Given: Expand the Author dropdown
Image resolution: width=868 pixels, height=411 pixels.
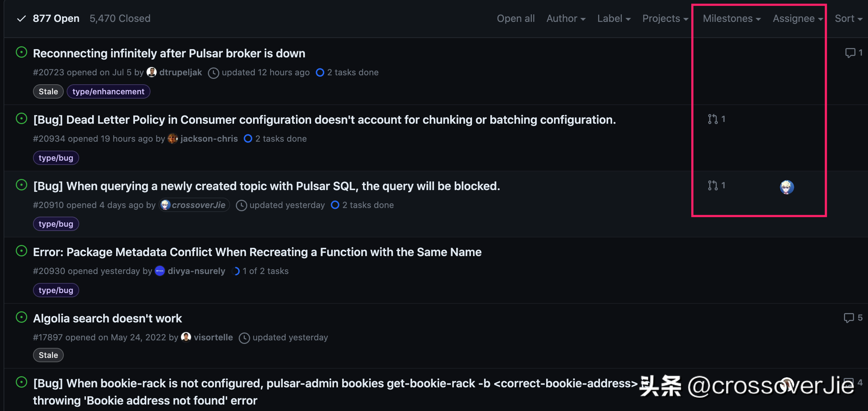Looking at the screenshot, I should click(x=566, y=18).
